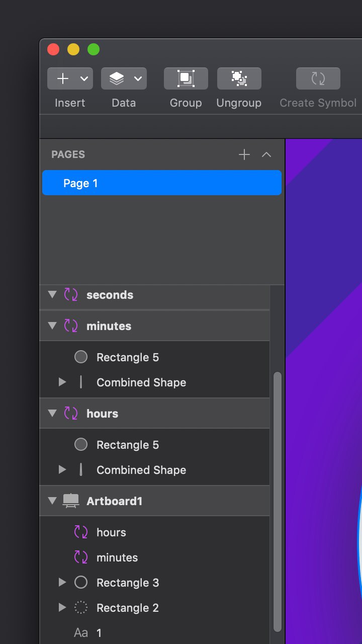The width and height of the screenshot is (362, 644).
Task: Click Combined Shape line icon under minutes
Action: (x=81, y=382)
